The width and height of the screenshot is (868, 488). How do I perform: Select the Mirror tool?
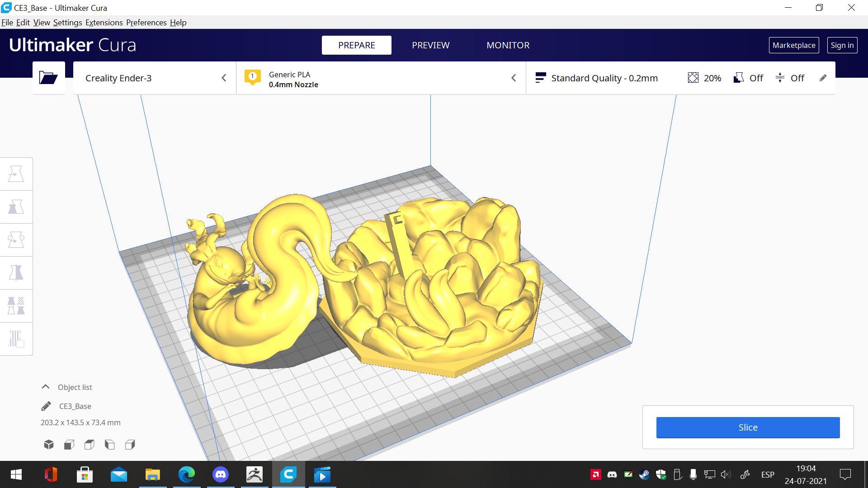coord(16,273)
